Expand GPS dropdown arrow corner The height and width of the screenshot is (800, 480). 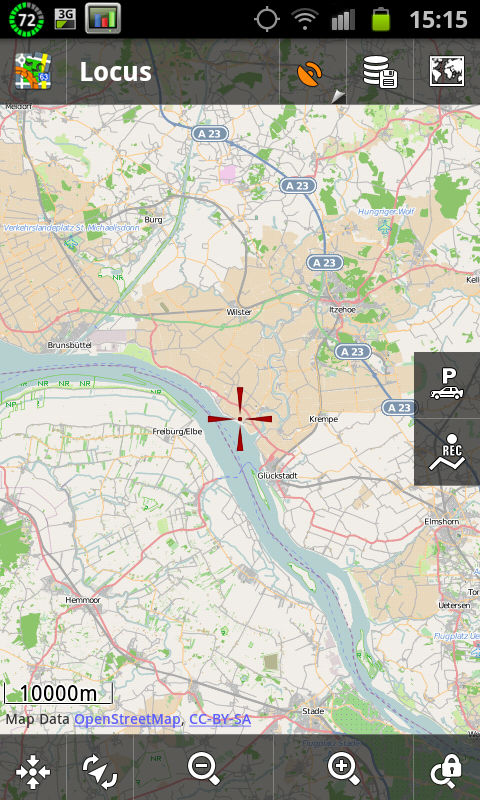(338, 96)
